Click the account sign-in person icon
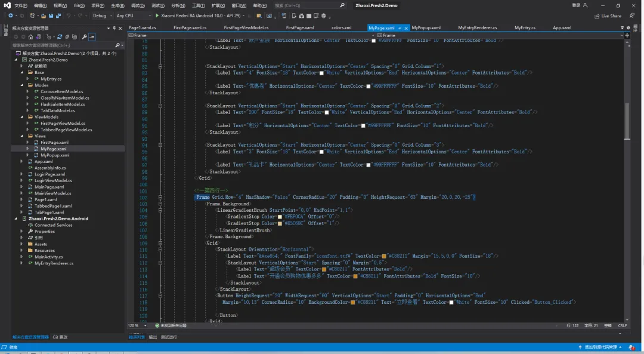The image size is (644, 354). [x=586, y=5]
